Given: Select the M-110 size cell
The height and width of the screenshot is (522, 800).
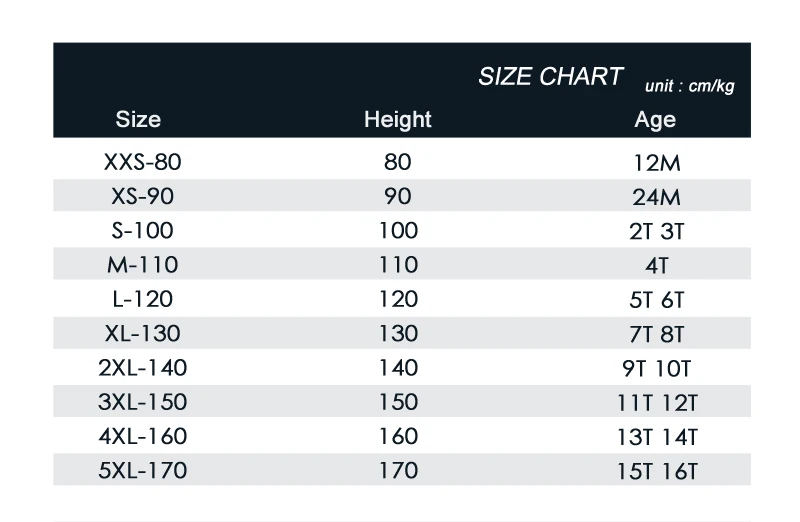Looking at the screenshot, I should pos(143,265).
